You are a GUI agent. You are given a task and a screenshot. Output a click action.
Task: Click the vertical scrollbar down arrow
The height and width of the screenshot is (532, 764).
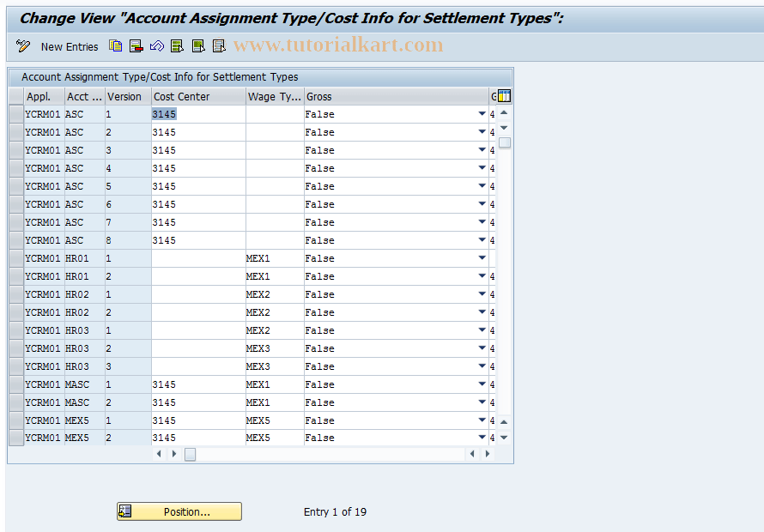tap(504, 438)
